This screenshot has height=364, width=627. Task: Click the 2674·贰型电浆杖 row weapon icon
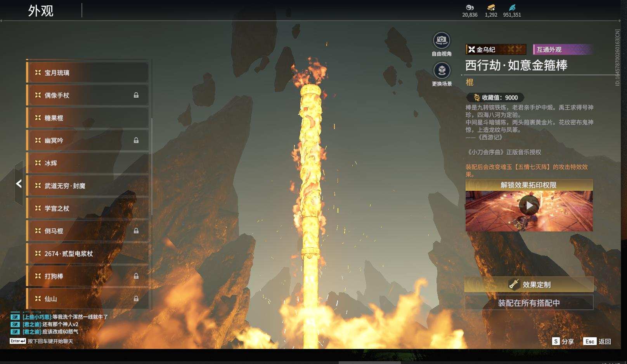tap(38, 253)
